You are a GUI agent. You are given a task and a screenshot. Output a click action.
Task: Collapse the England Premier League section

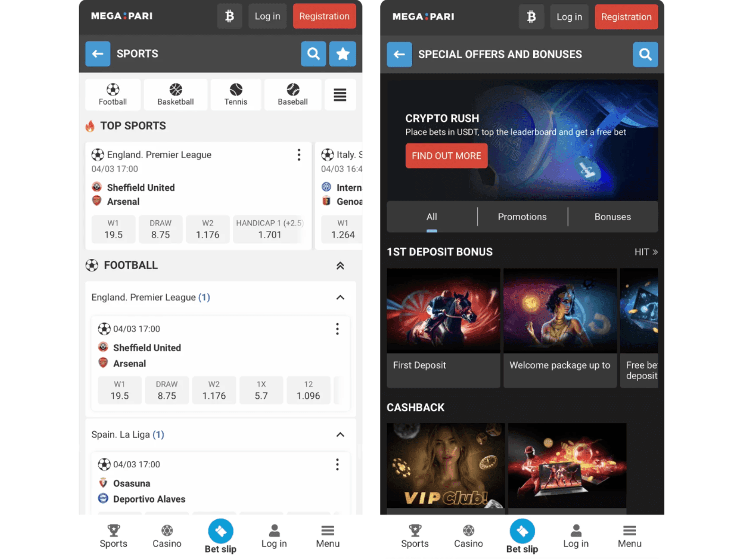pos(340,297)
